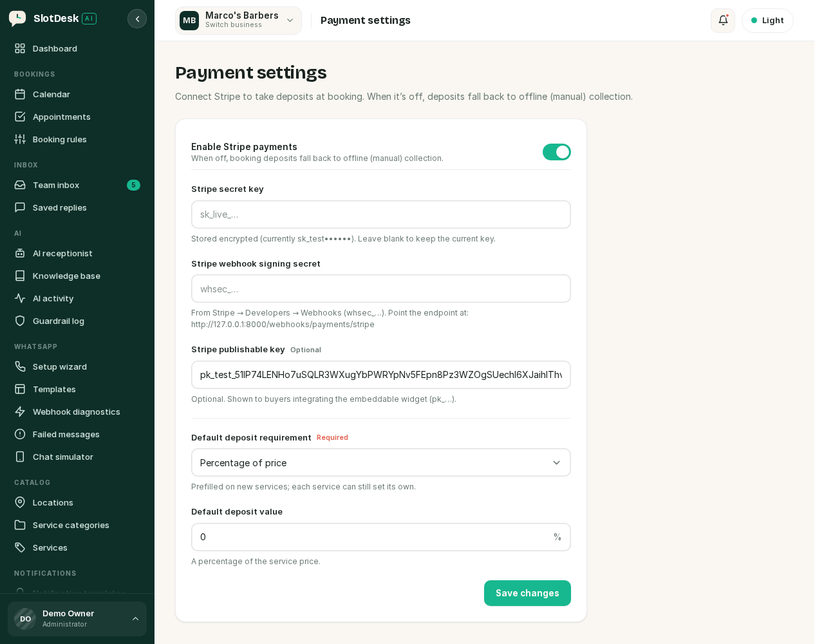Click the Saved replies speech bubble icon

pyautogui.click(x=20, y=207)
